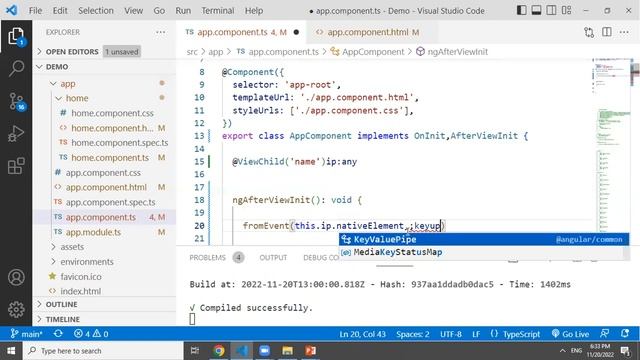Open home.component.spec.ts file

coord(120,143)
